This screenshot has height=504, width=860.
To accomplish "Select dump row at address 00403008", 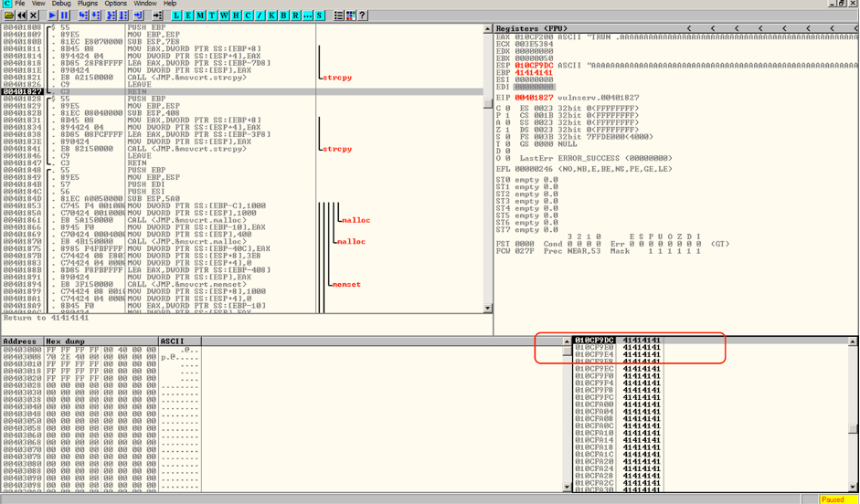I will click(x=101, y=357).
